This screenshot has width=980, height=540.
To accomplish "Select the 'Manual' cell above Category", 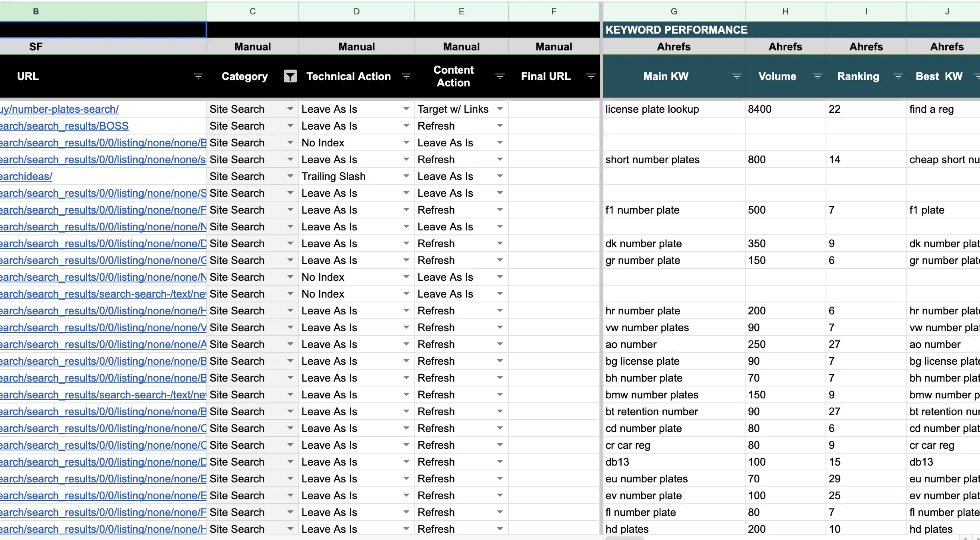I will point(253,46).
